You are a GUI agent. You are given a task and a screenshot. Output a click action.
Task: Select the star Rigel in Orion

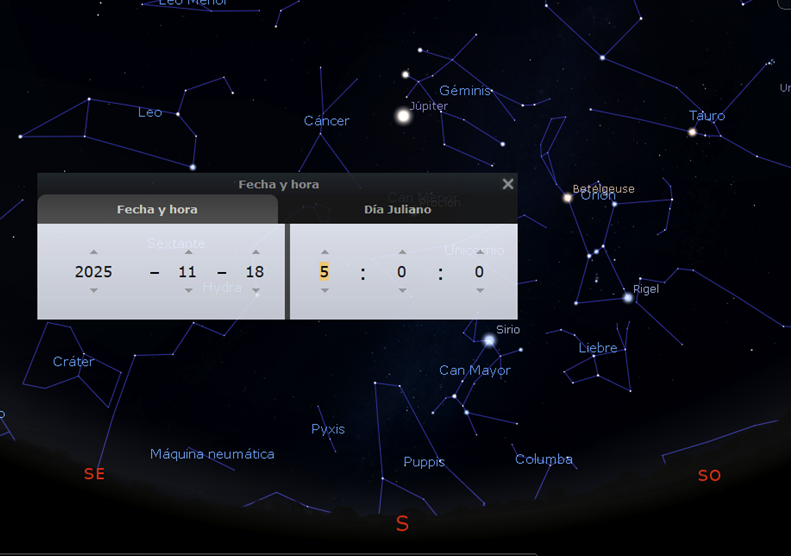point(628,297)
